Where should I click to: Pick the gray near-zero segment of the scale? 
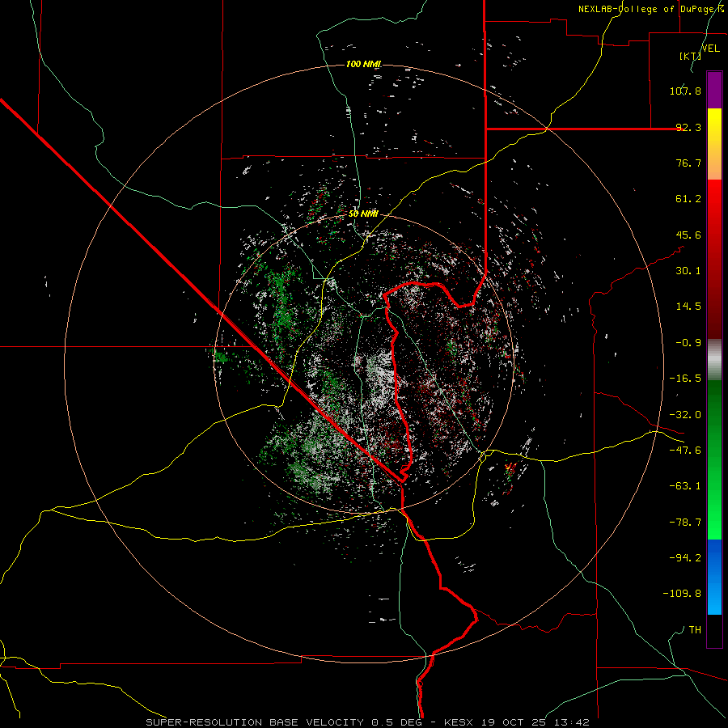pos(714,360)
